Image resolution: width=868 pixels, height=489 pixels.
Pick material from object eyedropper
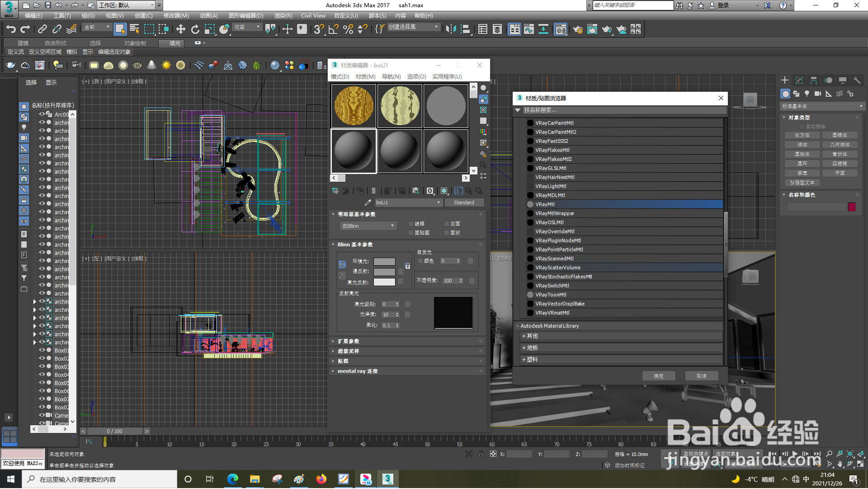(x=368, y=202)
